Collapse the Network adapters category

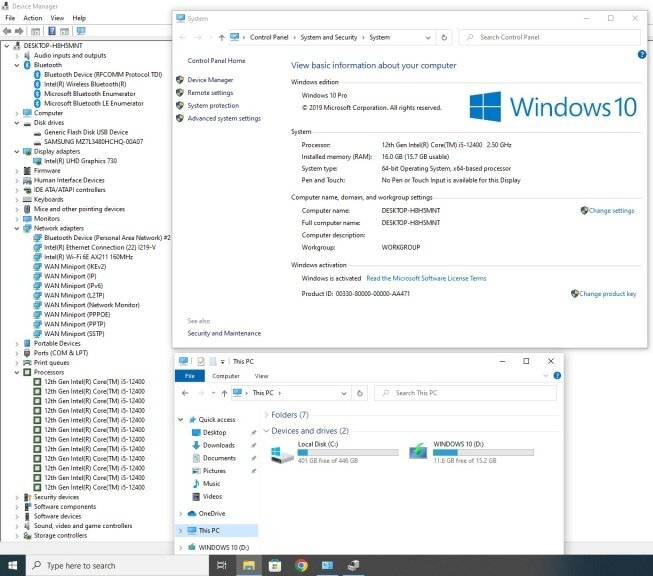[x=17, y=228]
